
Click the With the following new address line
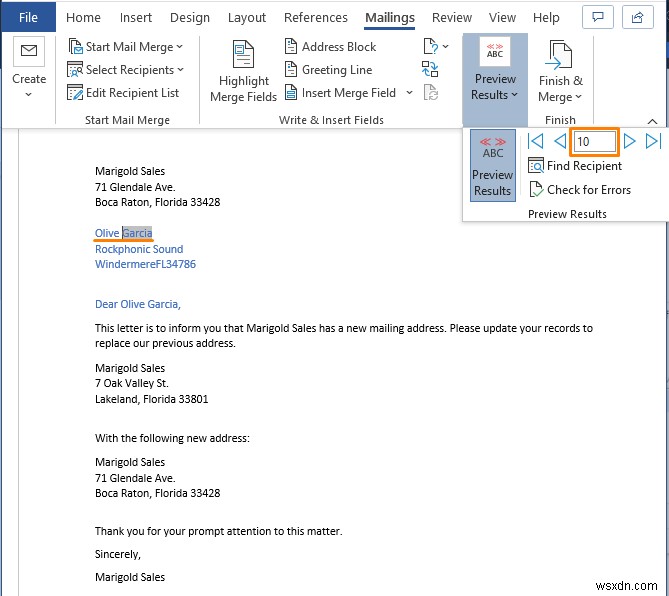point(172,438)
